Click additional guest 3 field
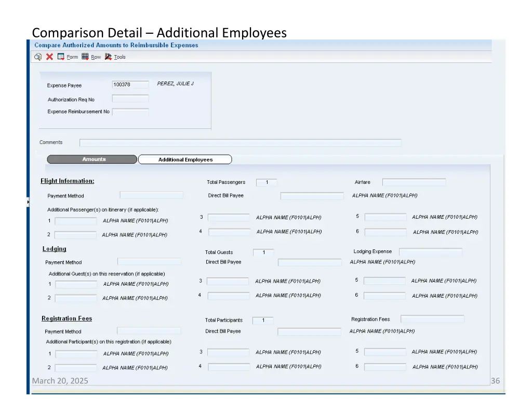This screenshot has height=399, width=532. coord(228,281)
